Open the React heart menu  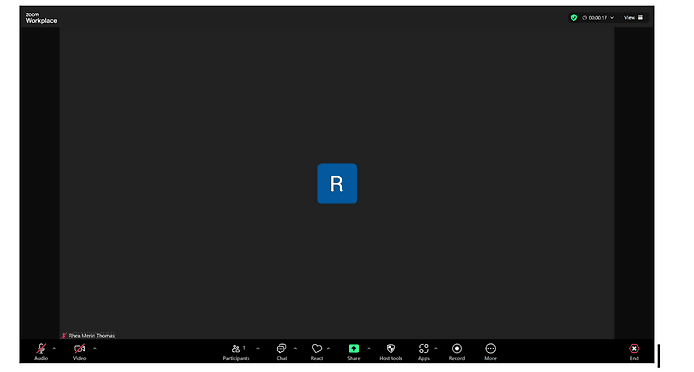316,352
